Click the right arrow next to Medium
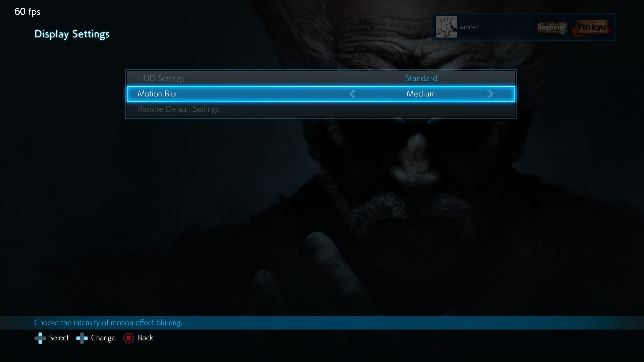Viewport: 644px width, 362px height. click(490, 94)
